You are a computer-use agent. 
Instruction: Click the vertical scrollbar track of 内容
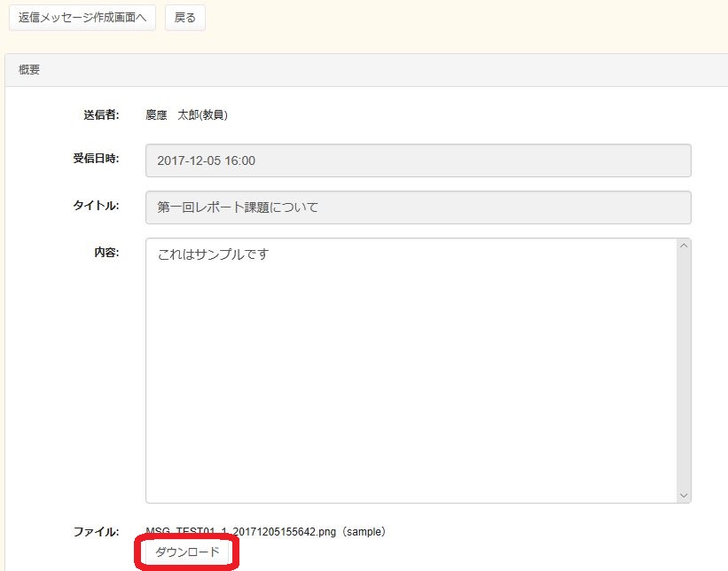pos(683,372)
